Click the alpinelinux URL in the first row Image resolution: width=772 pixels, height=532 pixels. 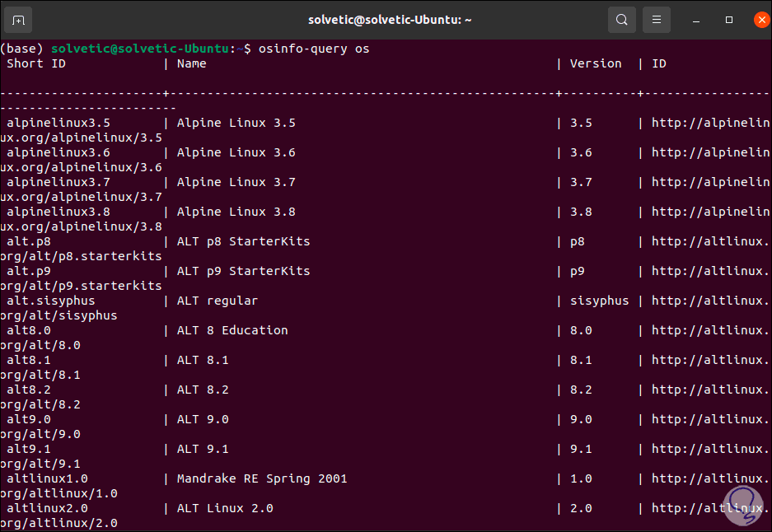tap(710, 122)
